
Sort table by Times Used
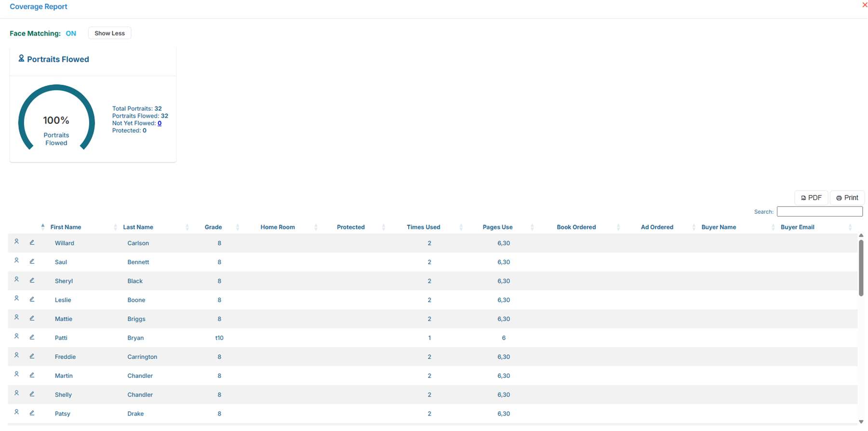(423, 227)
